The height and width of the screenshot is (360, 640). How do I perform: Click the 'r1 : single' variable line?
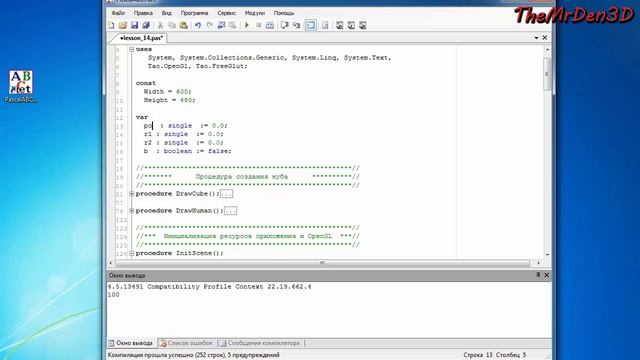coord(184,134)
